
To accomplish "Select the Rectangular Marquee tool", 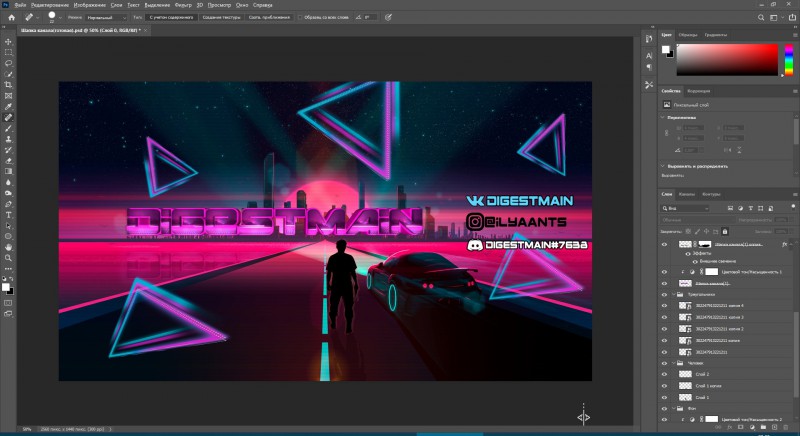I will pyautogui.click(x=8, y=52).
